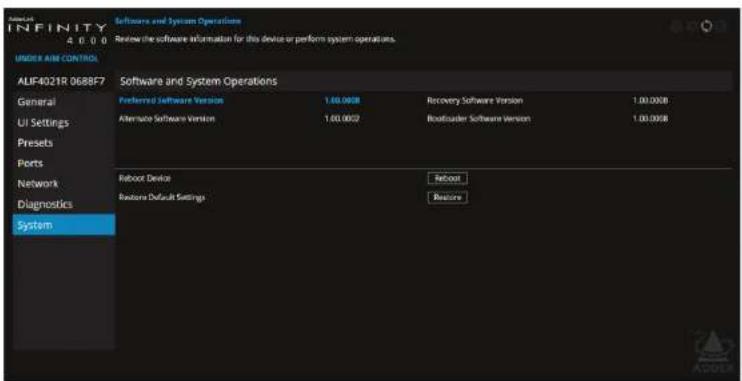
Task: Select Ports in the sidebar
Action: pos(64,163)
